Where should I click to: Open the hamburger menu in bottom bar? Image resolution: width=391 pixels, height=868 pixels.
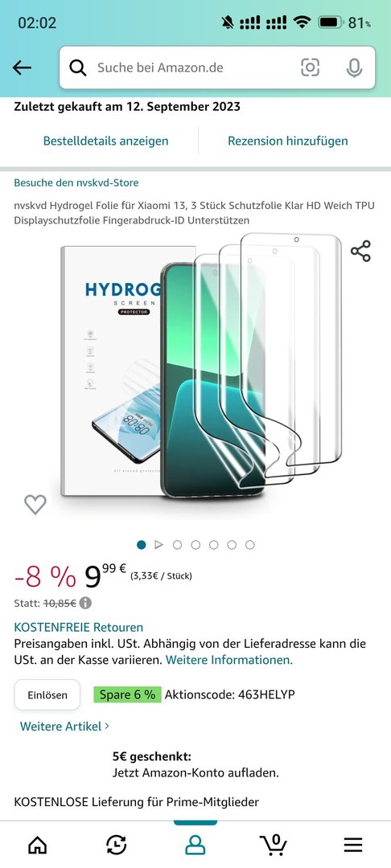(353, 845)
